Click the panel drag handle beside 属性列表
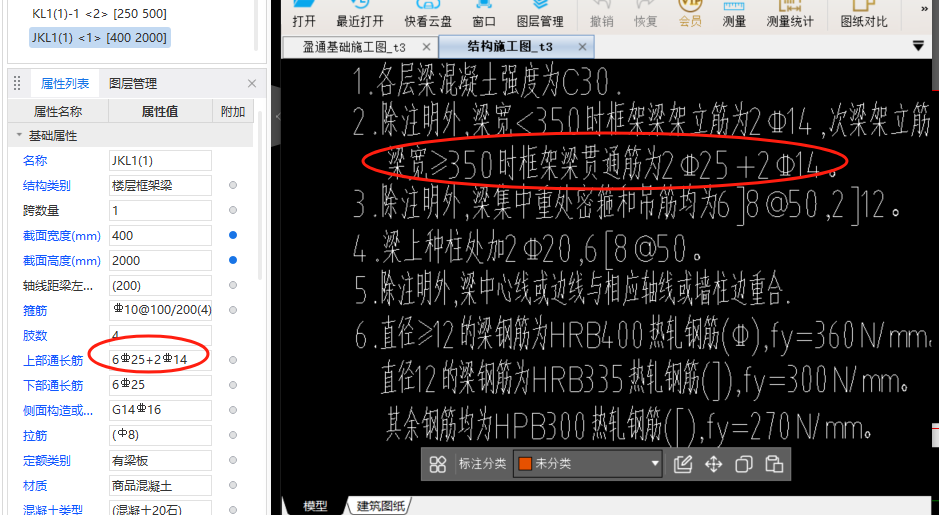 [x=17, y=83]
